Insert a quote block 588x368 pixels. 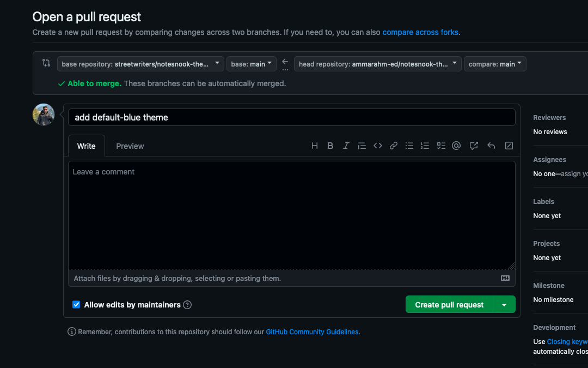tap(362, 146)
